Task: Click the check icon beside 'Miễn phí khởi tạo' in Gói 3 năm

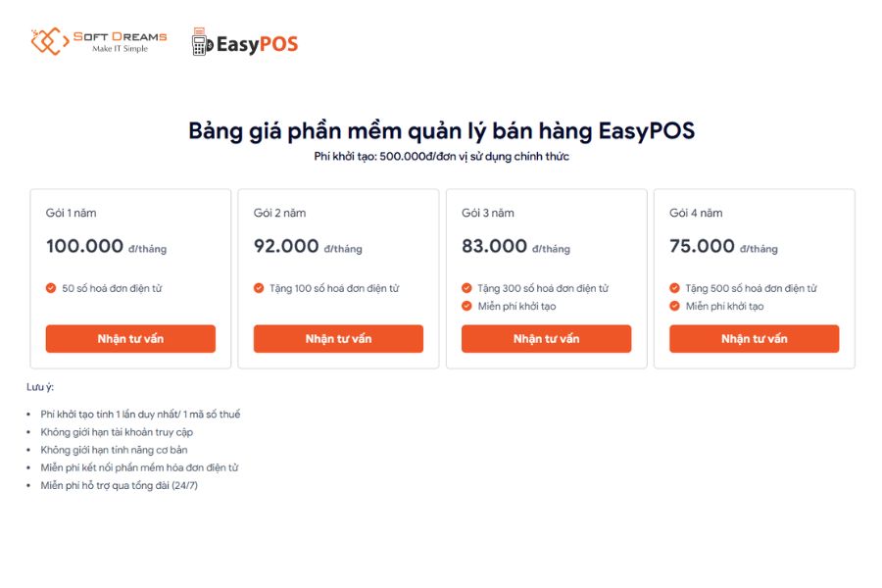Action: 467,305
